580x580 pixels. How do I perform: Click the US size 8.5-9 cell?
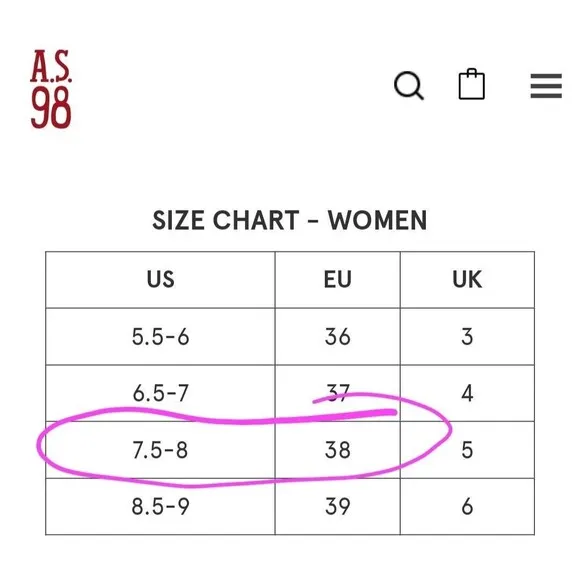pyautogui.click(x=160, y=506)
